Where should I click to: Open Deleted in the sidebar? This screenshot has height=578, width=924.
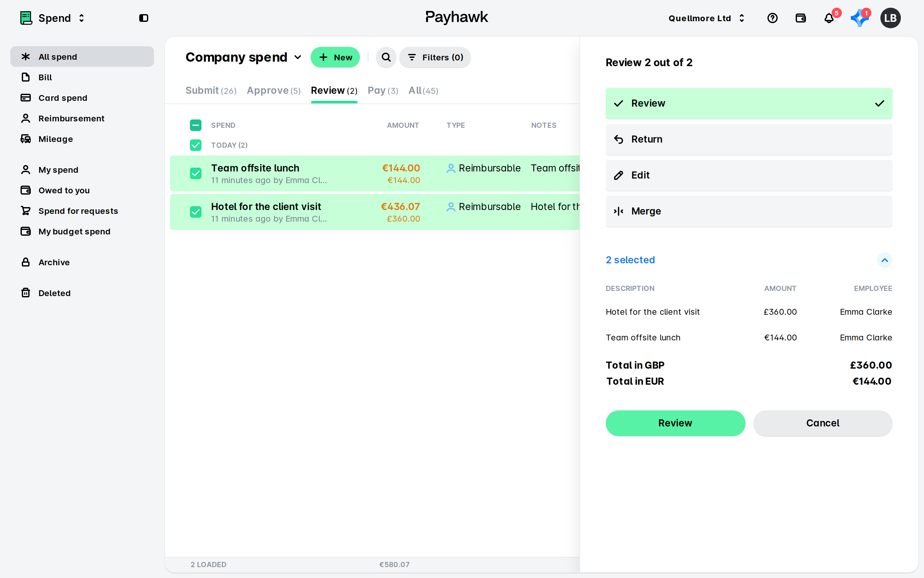click(82, 293)
